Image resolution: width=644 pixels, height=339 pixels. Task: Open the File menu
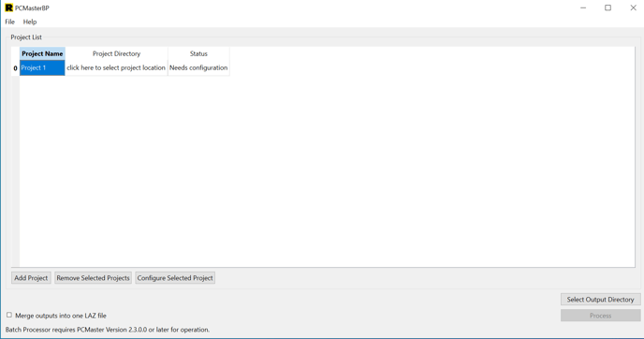coord(10,22)
